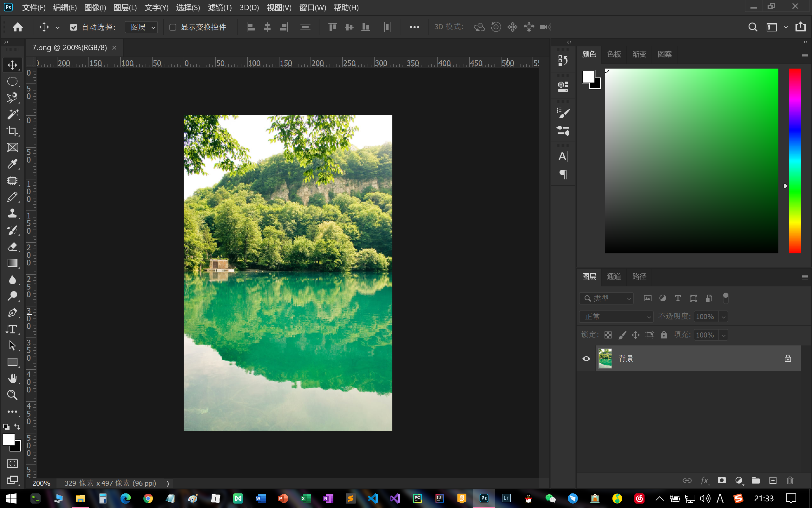Select the Brush tool
Image resolution: width=812 pixels, height=508 pixels.
[x=12, y=197]
